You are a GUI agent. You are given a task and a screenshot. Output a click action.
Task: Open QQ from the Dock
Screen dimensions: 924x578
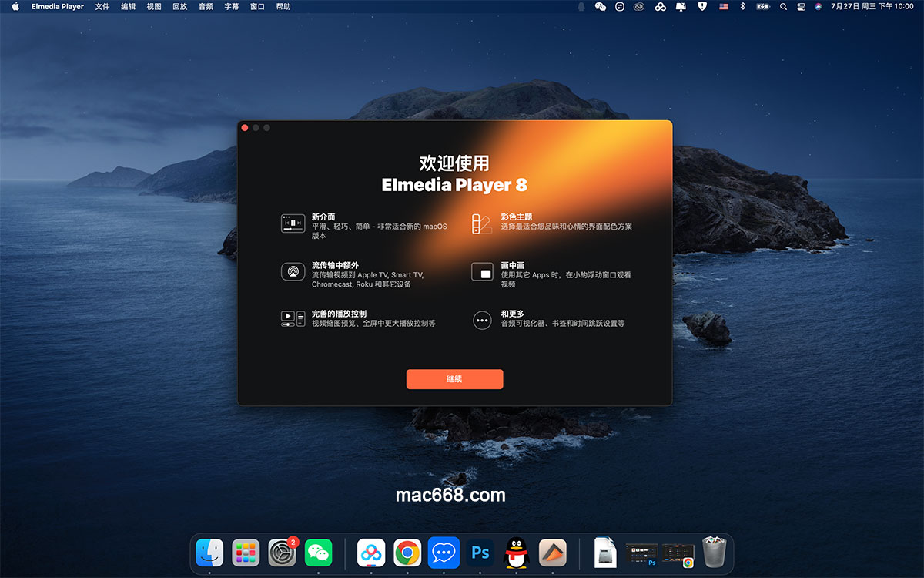[516, 553]
